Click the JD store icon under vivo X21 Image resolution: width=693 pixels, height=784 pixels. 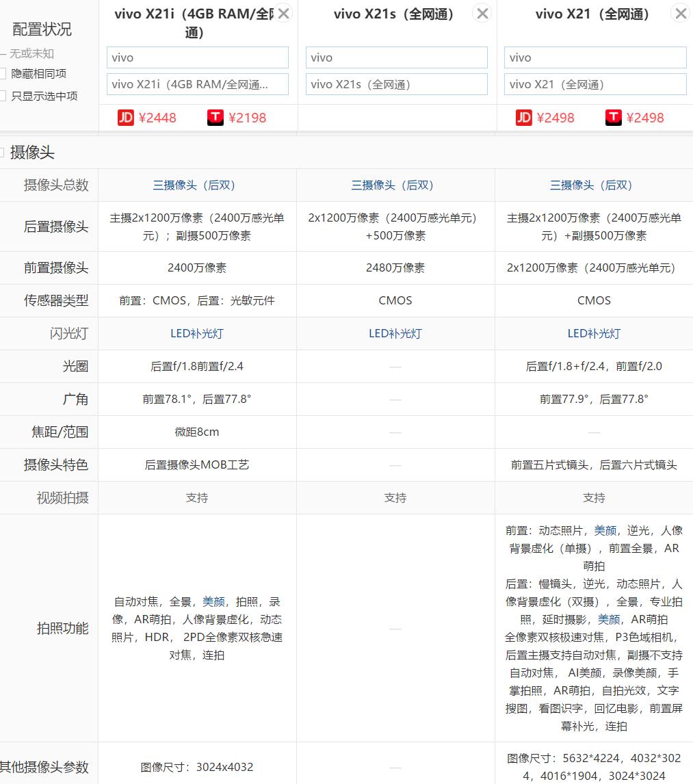click(524, 117)
